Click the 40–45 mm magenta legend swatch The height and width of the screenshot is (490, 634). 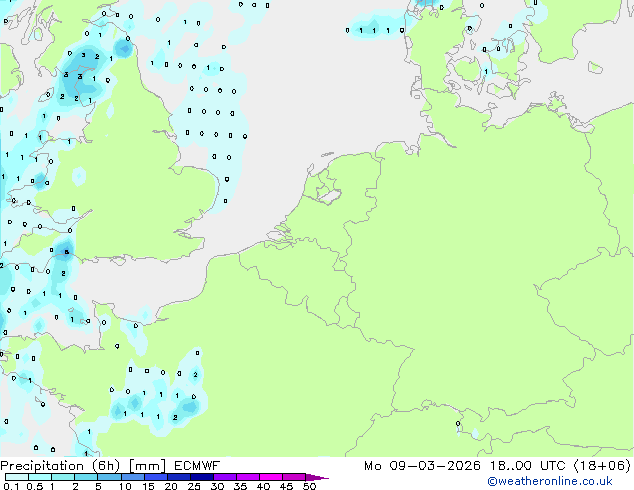(x=271, y=477)
